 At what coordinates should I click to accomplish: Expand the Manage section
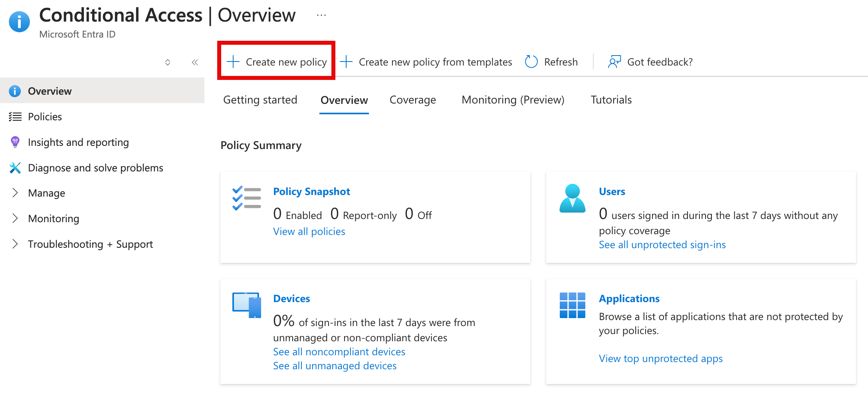pos(15,193)
